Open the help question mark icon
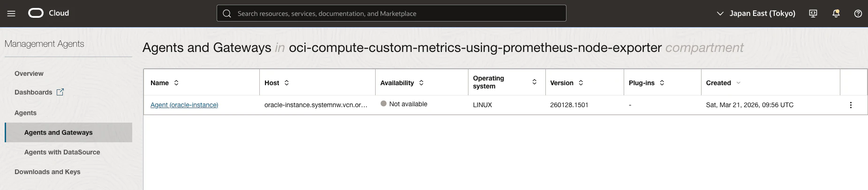Image resolution: width=868 pixels, height=190 pixels. 858,14
